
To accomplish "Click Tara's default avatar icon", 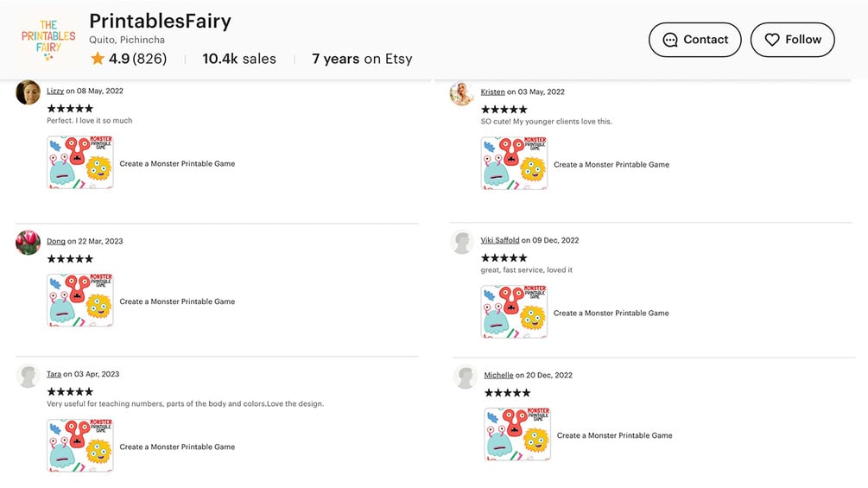I will [x=29, y=376].
